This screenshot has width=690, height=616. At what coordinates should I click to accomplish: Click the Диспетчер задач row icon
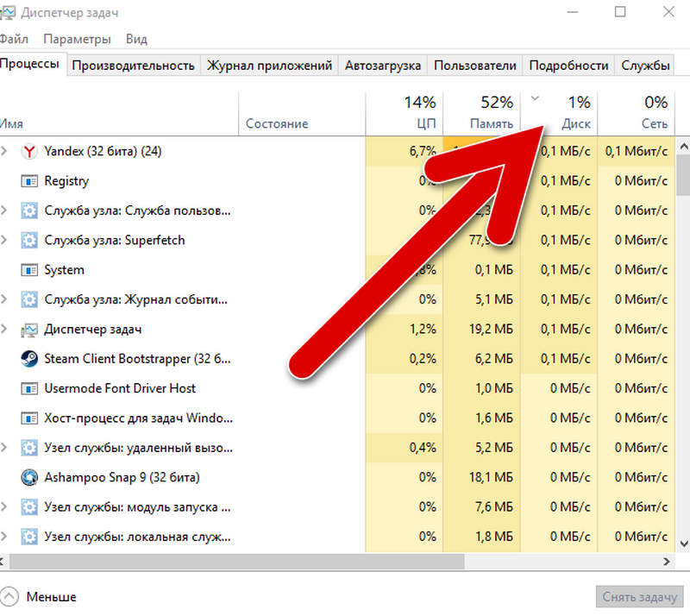coord(29,330)
